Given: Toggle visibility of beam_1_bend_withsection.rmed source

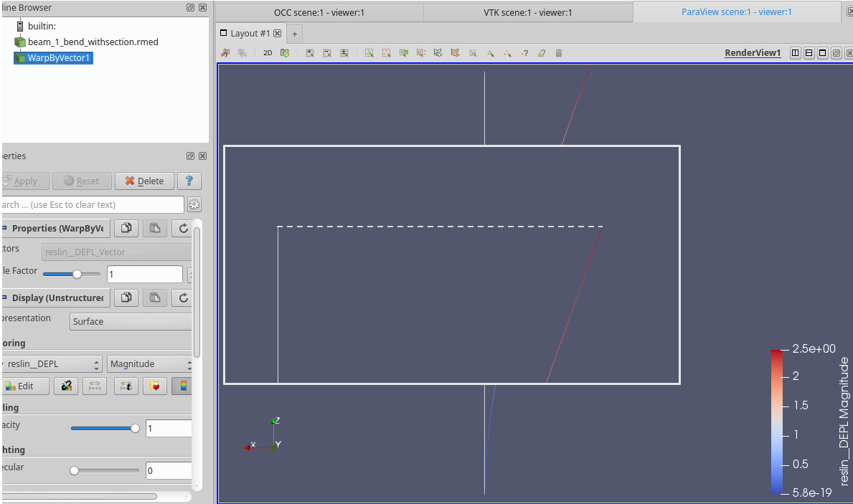Looking at the screenshot, I should [x=20, y=42].
